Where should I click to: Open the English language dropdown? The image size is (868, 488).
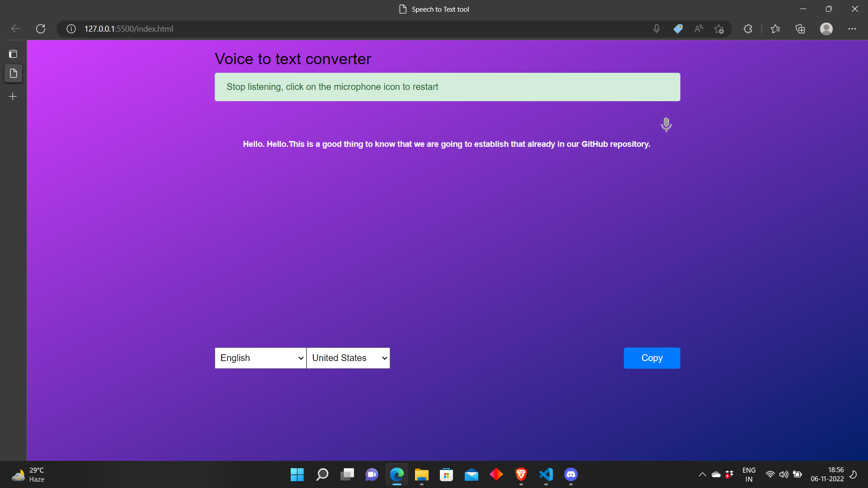(260, 358)
